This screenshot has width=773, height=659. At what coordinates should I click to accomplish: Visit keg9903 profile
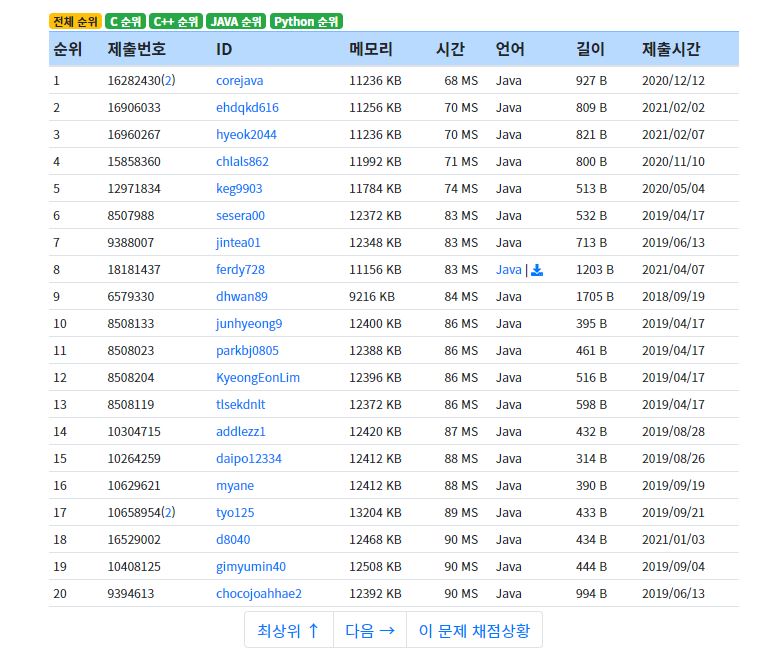pos(239,189)
